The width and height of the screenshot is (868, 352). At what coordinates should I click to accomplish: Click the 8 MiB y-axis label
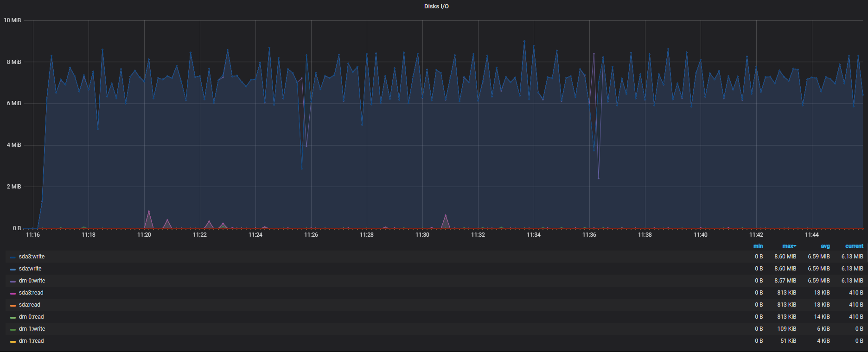[x=14, y=62]
